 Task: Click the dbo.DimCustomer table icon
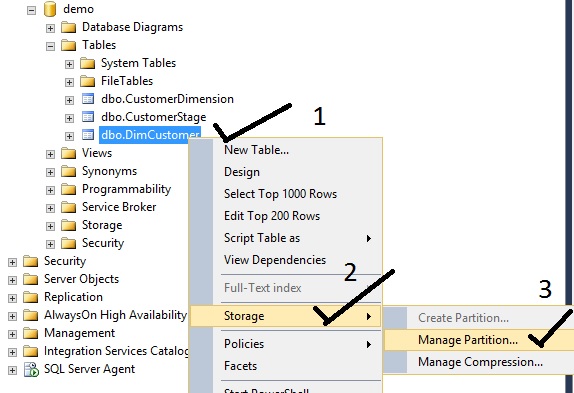coord(88,135)
